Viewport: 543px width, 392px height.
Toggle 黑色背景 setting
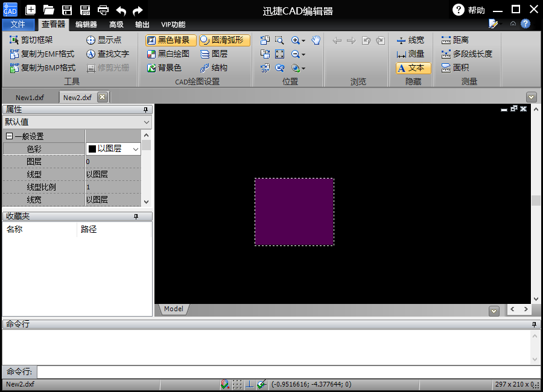click(x=171, y=40)
